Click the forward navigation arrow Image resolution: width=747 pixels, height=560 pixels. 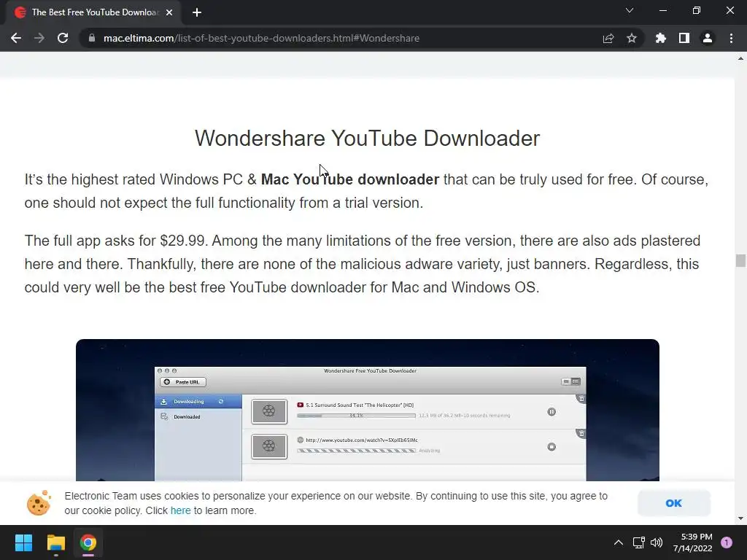pos(39,38)
